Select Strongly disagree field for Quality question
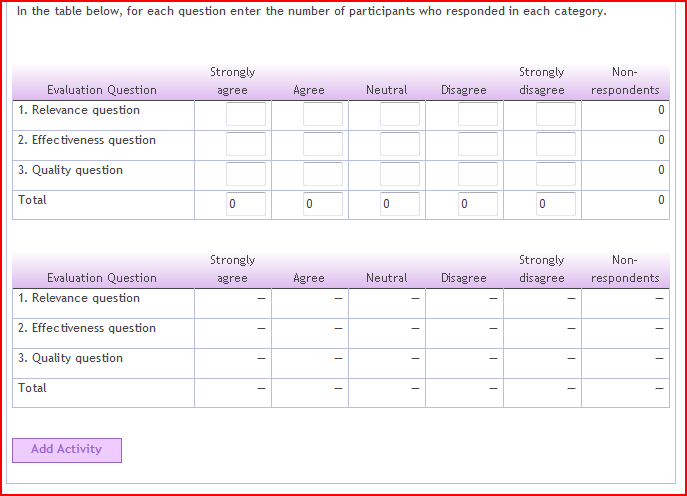687x496 pixels. coord(556,174)
